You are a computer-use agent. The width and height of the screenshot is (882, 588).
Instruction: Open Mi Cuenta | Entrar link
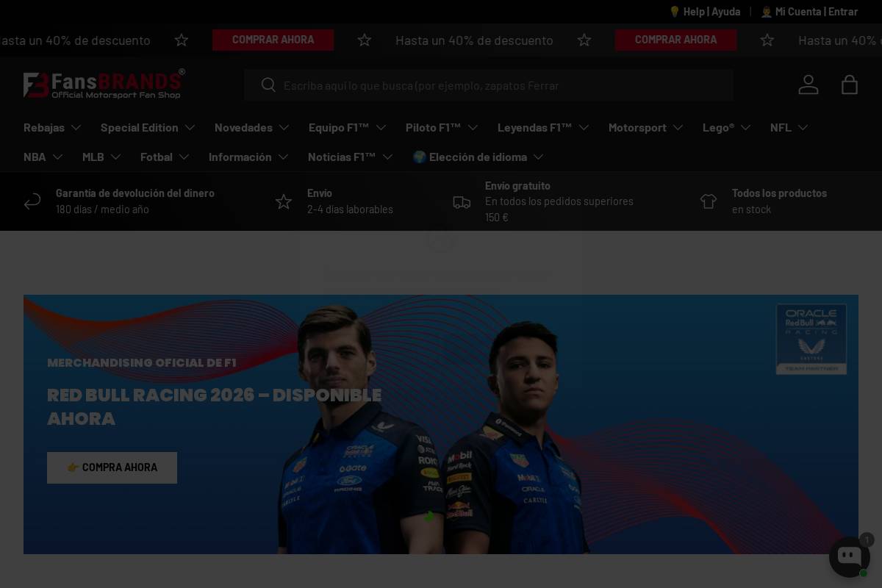tap(809, 12)
